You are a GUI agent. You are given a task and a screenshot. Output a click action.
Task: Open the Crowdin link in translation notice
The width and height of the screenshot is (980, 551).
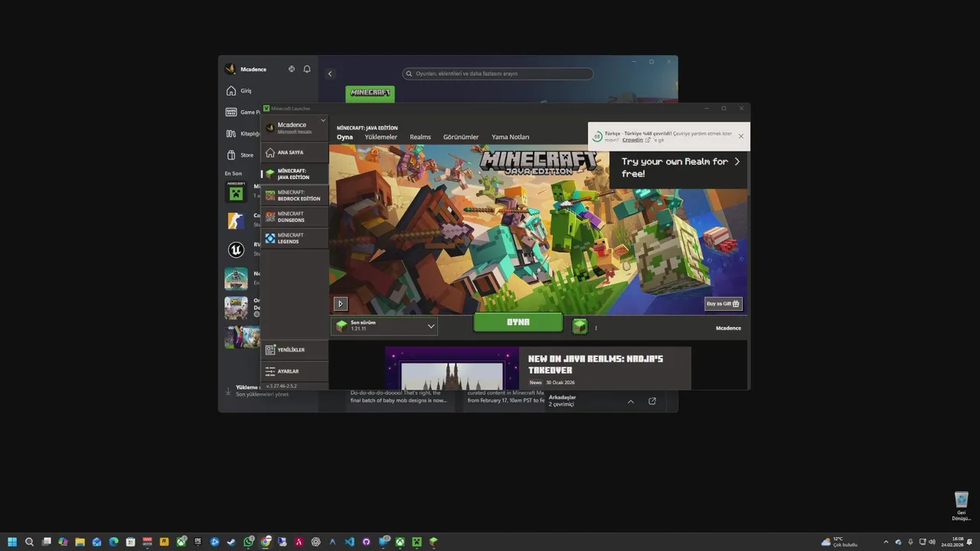click(x=635, y=140)
